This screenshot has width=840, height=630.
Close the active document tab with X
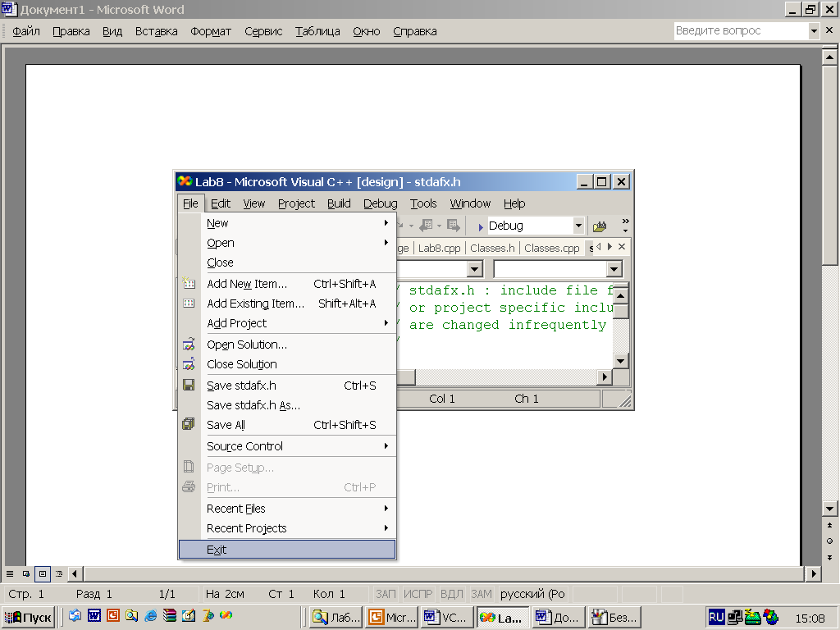[622, 246]
